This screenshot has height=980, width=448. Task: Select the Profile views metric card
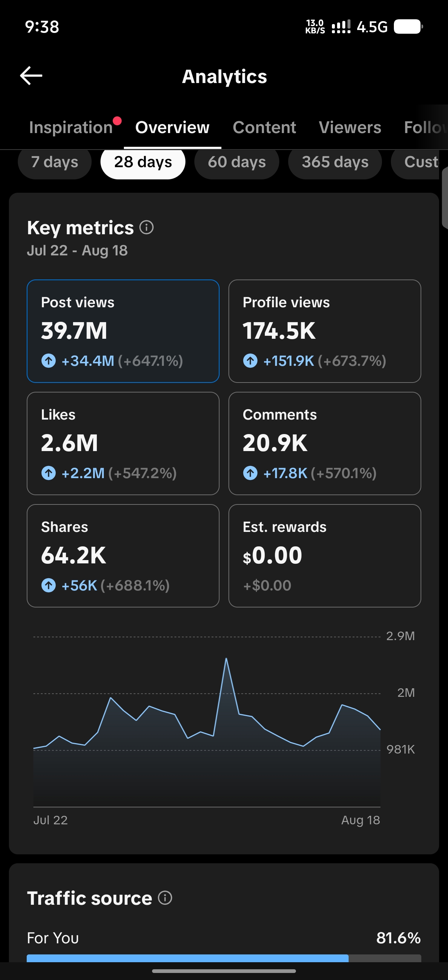325,331
